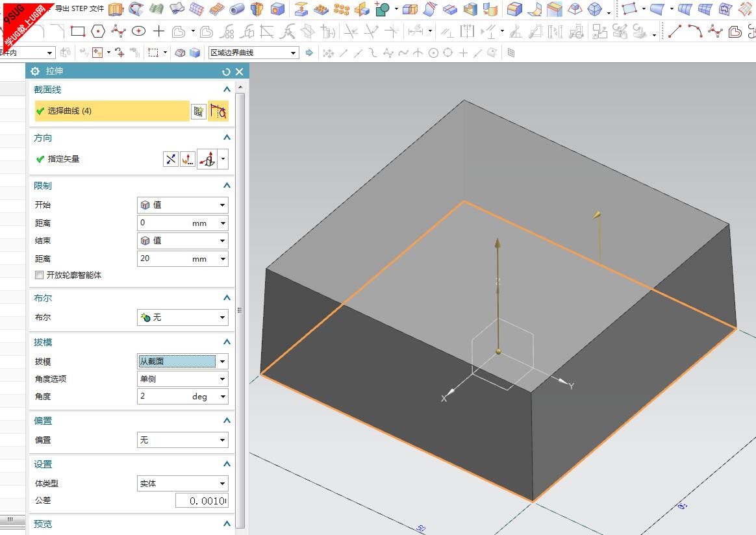Click the shaded blue cube display icon
Image resolution: width=756 pixels, height=535 pixels.
[195, 53]
